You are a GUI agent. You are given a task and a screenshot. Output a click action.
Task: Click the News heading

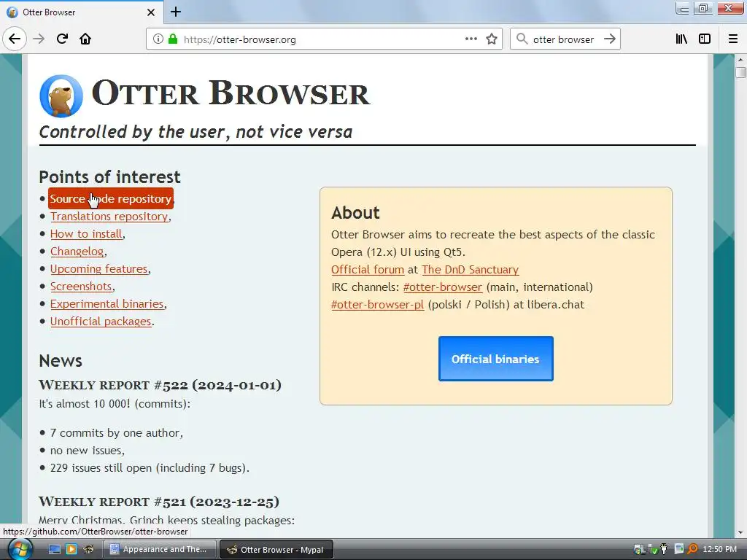pyautogui.click(x=61, y=361)
